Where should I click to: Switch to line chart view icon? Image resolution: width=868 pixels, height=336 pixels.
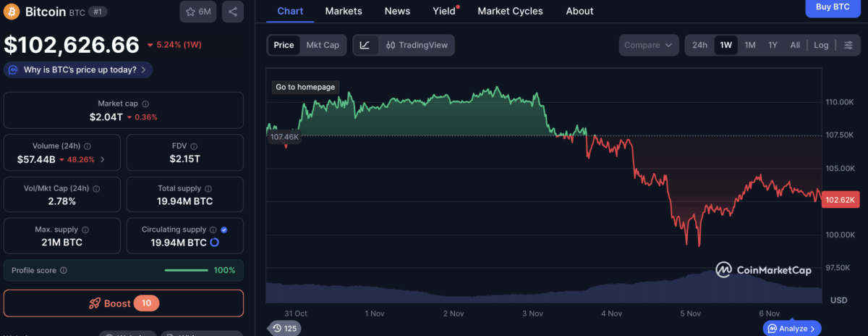tap(365, 45)
